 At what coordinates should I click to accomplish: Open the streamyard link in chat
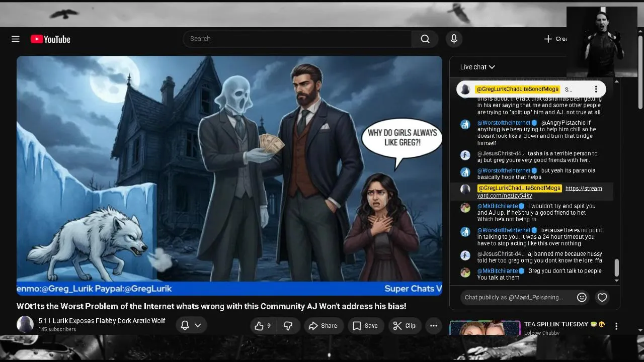pos(539,192)
